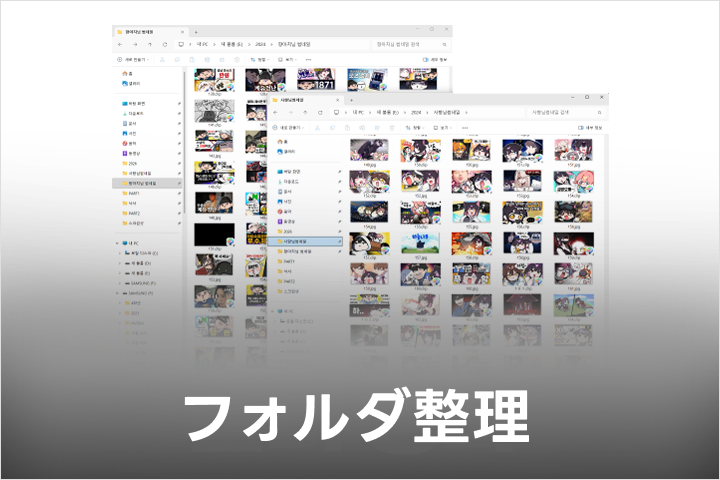The height and width of the screenshot is (480, 720).
Task: Select the all-black thumbnail in rear window
Action: [x=214, y=235]
